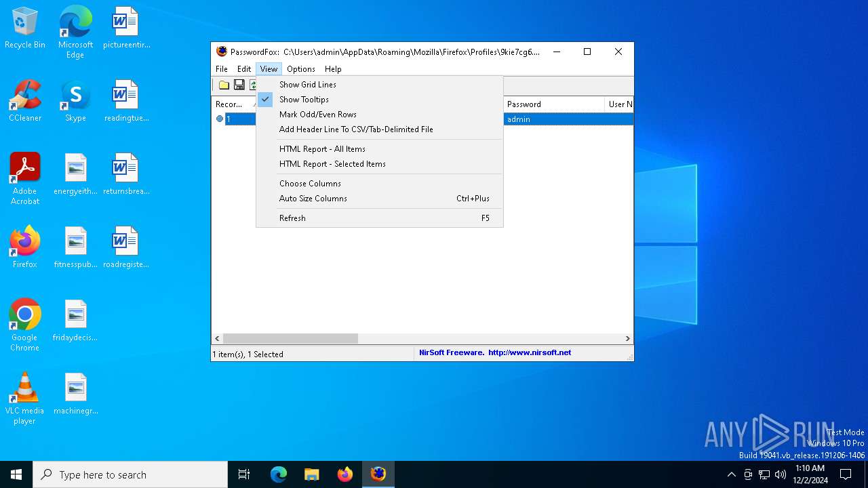Open the notification center
The width and height of the screenshot is (868, 488).
(x=846, y=474)
